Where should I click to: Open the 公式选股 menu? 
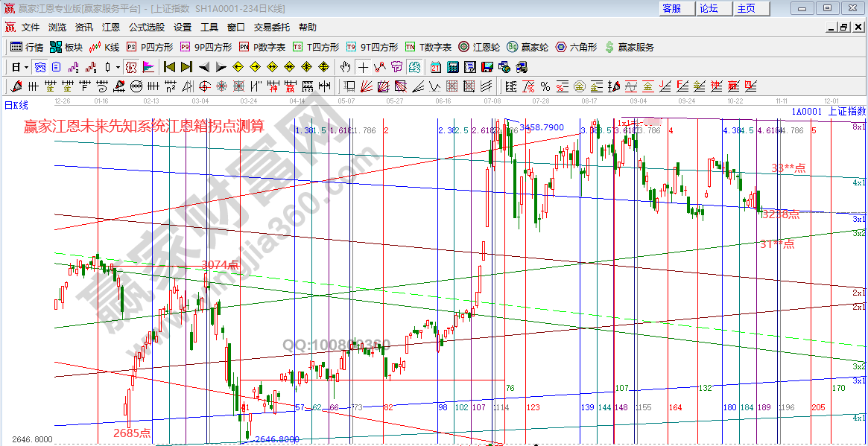tap(146, 28)
